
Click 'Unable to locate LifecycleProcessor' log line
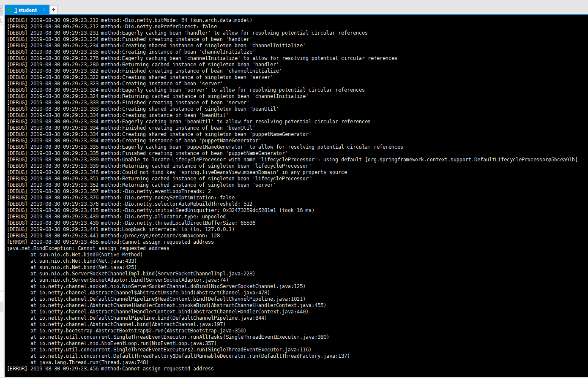tap(293, 160)
